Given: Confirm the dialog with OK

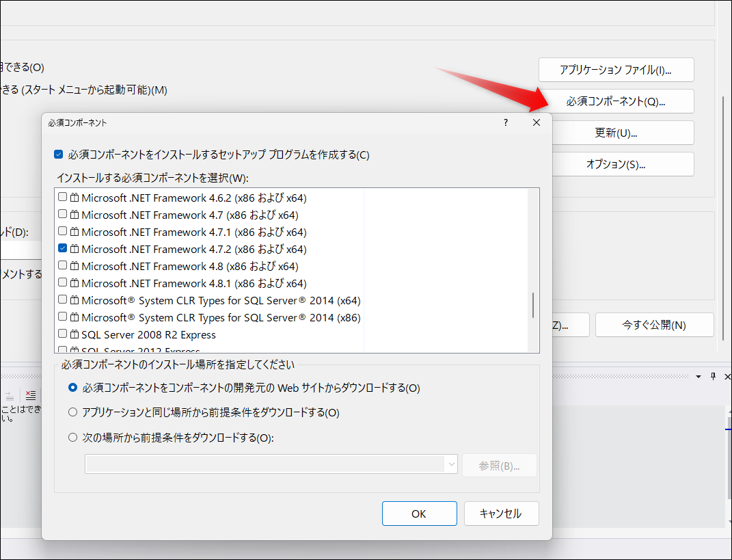Looking at the screenshot, I should coord(419,514).
